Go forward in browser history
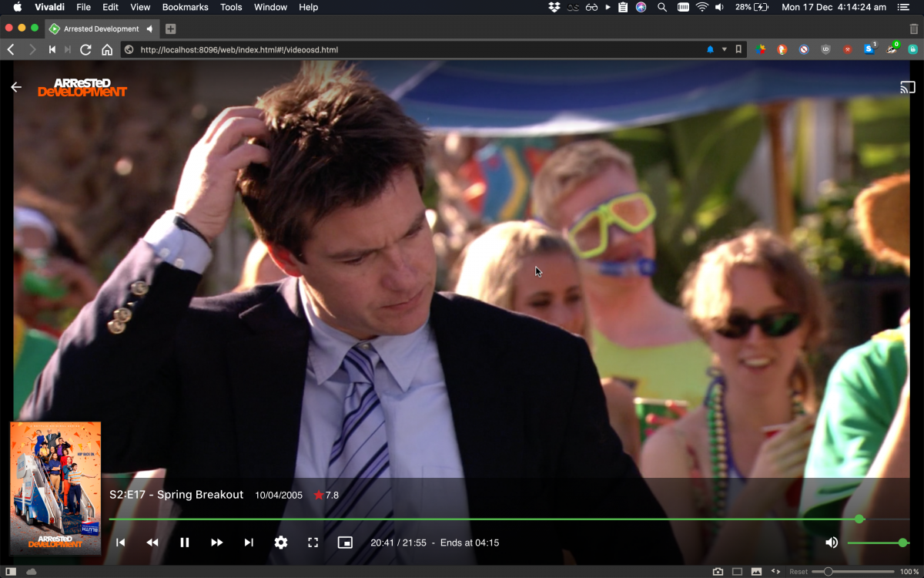 (32, 49)
